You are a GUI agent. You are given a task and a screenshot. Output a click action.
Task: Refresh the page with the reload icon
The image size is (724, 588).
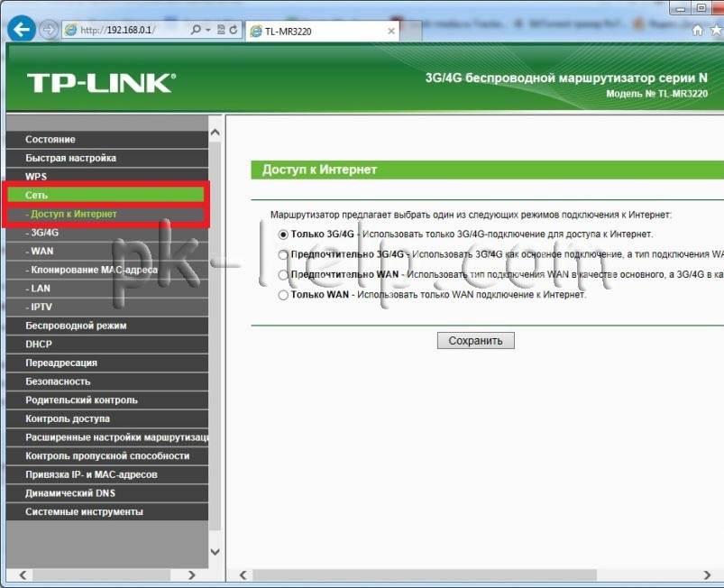[234, 30]
